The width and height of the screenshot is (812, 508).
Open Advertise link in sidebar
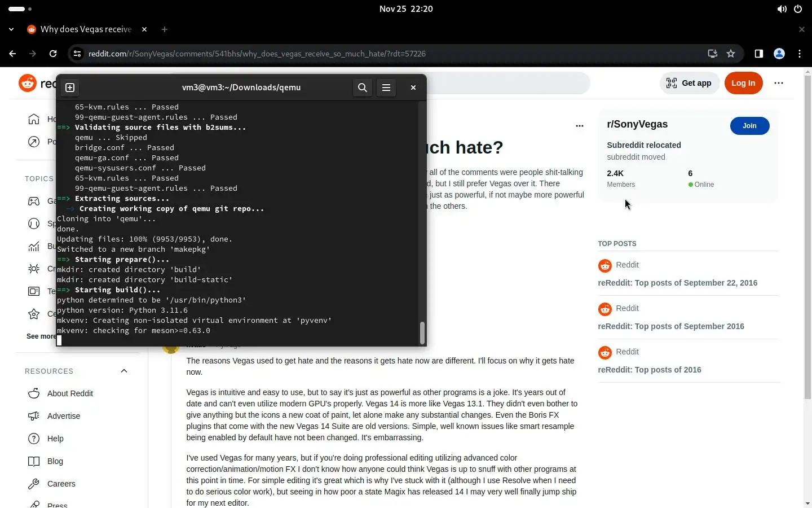click(x=64, y=416)
